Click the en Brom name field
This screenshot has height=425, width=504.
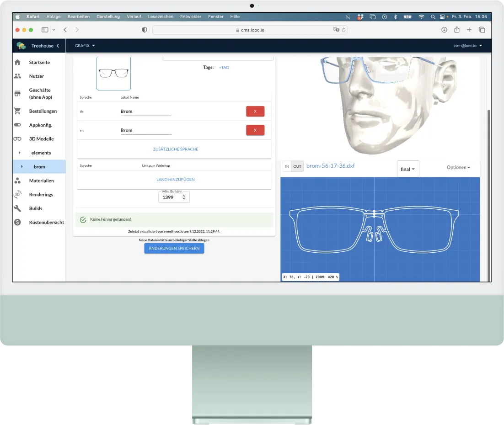[146, 130]
